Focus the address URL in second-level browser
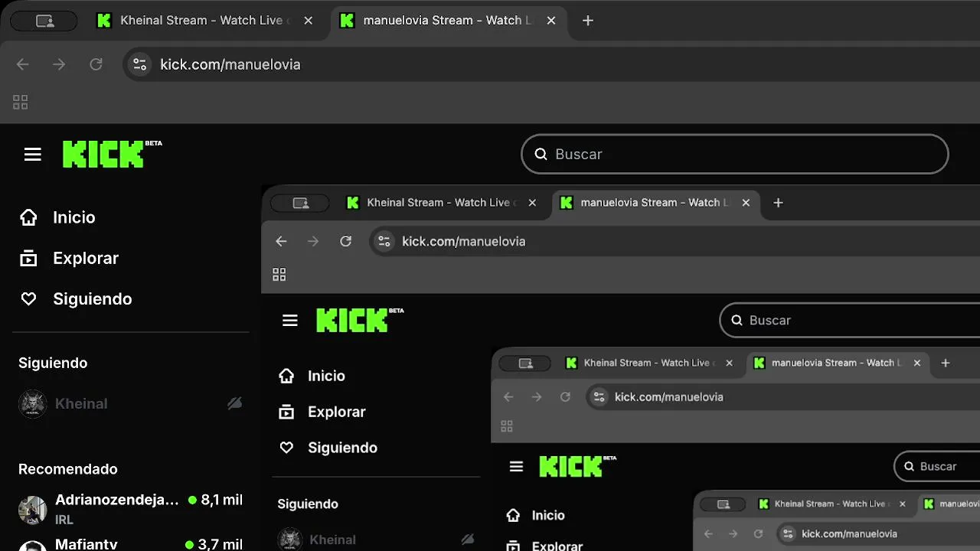Viewport: 980px width, 551px height. 464,241
